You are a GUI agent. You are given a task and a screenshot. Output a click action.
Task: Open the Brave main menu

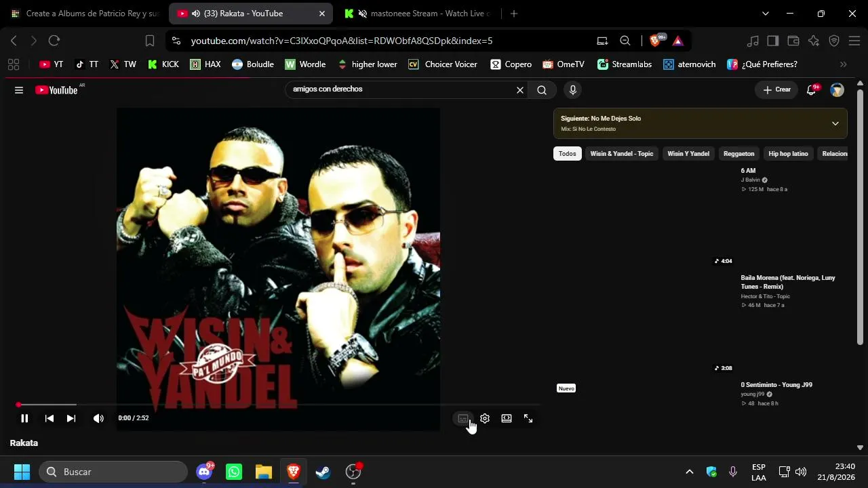pos(854,41)
